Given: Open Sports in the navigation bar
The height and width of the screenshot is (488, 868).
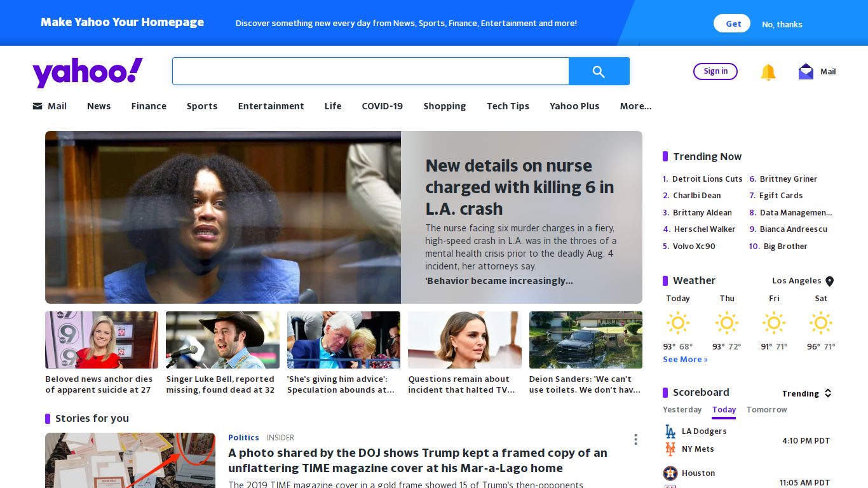Looking at the screenshot, I should [x=202, y=106].
